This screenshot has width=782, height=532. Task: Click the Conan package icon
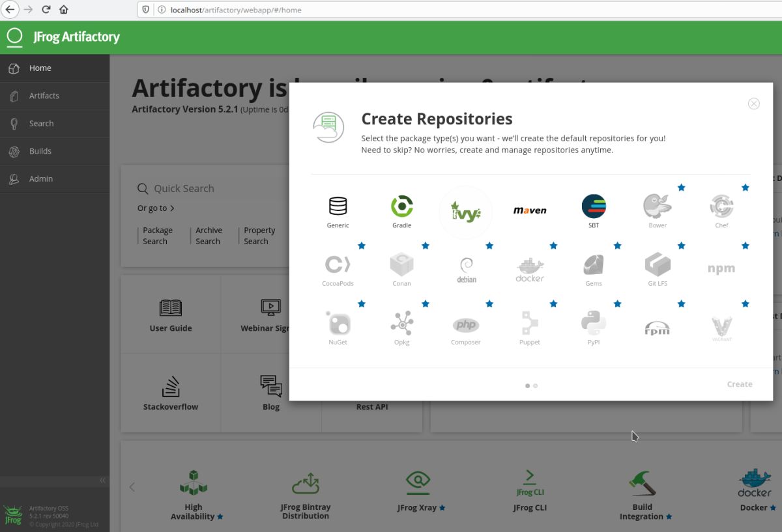pos(401,270)
